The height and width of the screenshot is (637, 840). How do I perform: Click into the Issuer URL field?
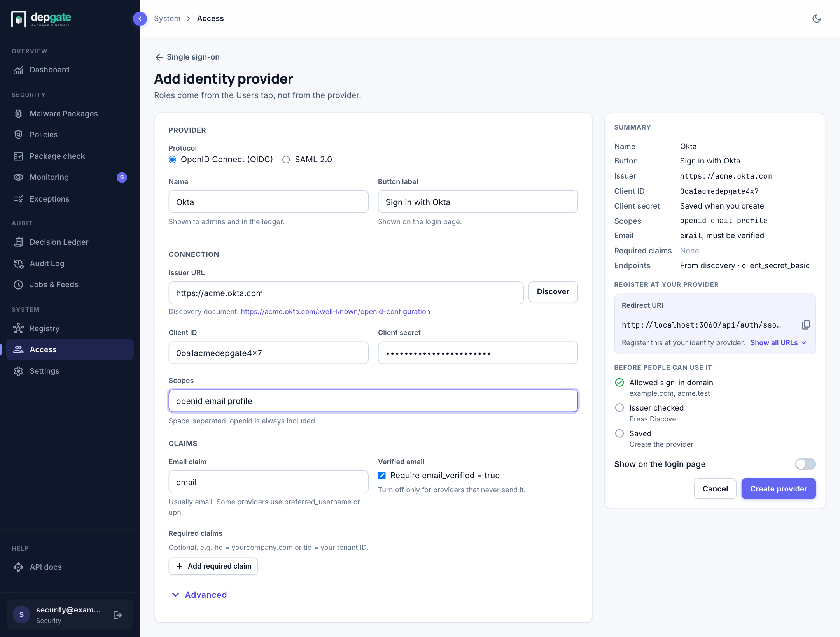[x=346, y=293]
